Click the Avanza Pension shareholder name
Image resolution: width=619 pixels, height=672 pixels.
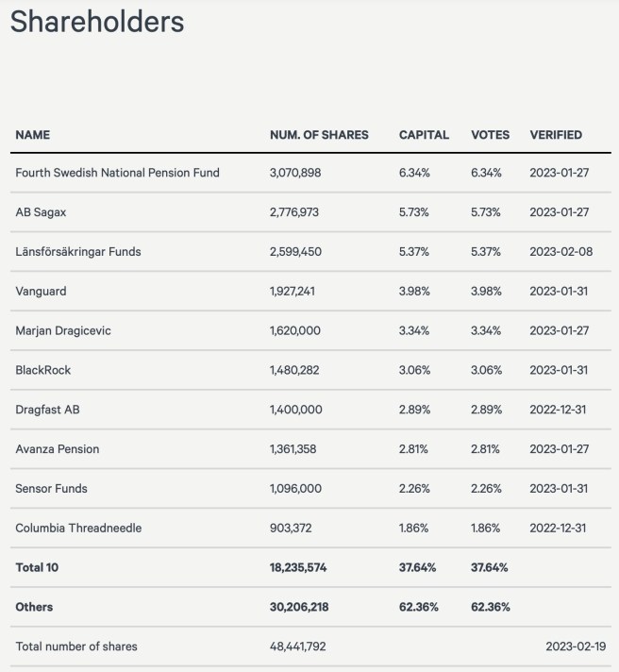tap(58, 449)
